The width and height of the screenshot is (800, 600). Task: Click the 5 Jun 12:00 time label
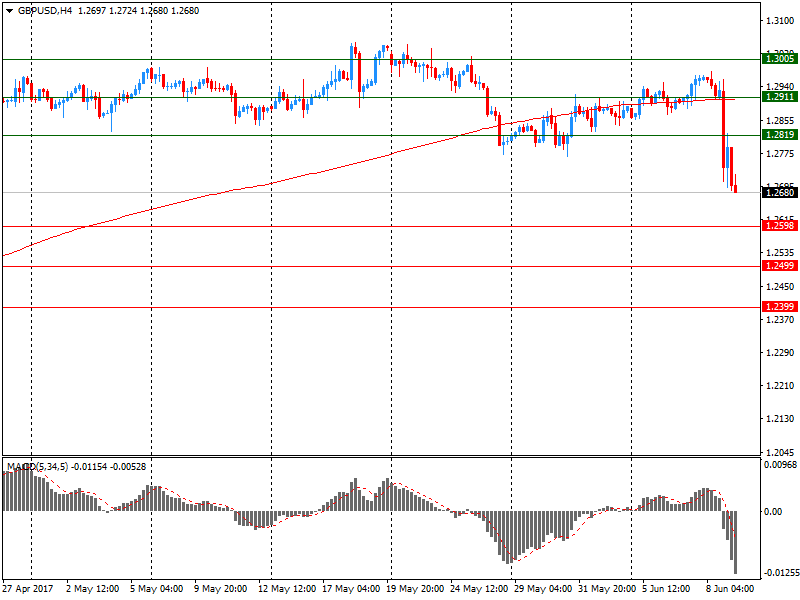tap(666, 589)
